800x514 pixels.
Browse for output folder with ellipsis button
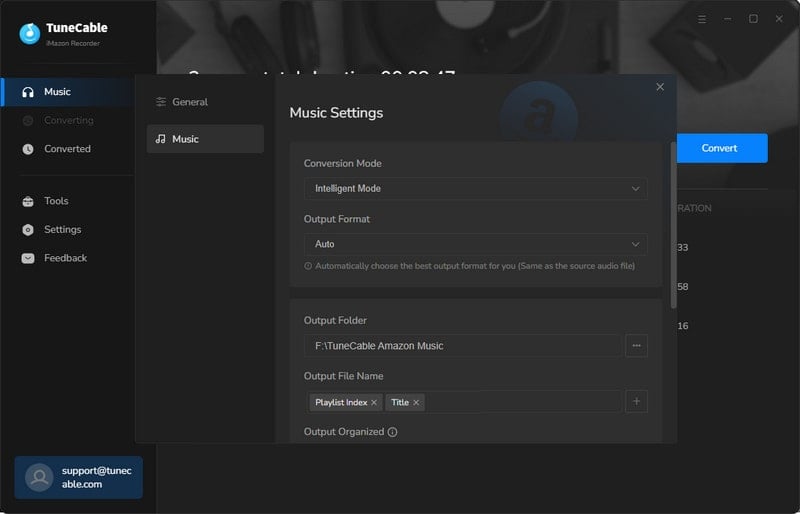click(x=636, y=346)
